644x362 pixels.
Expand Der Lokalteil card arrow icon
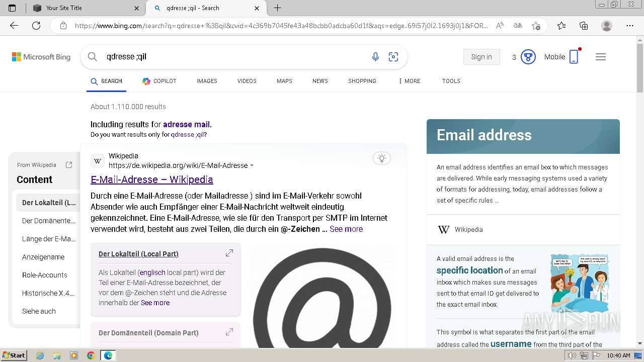229,253
